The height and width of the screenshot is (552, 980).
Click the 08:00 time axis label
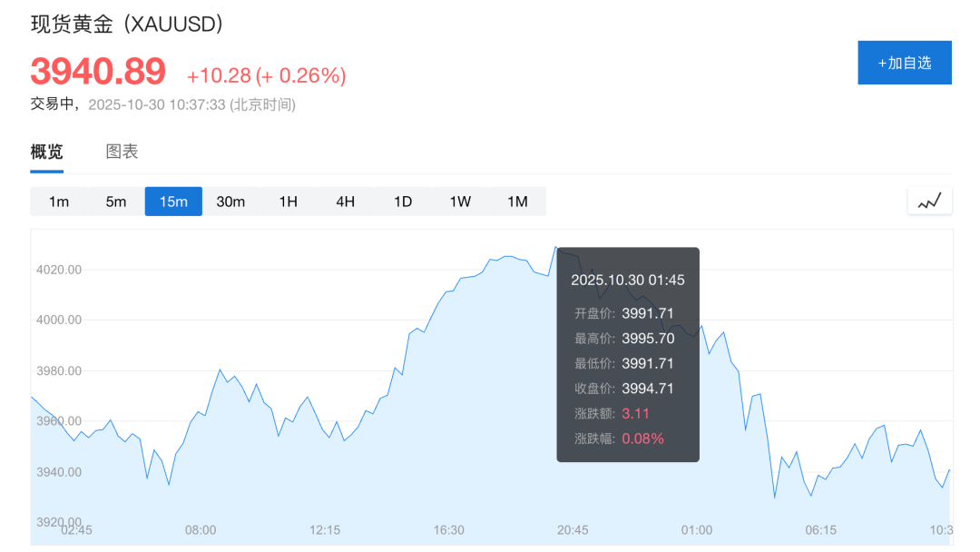click(x=201, y=530)
